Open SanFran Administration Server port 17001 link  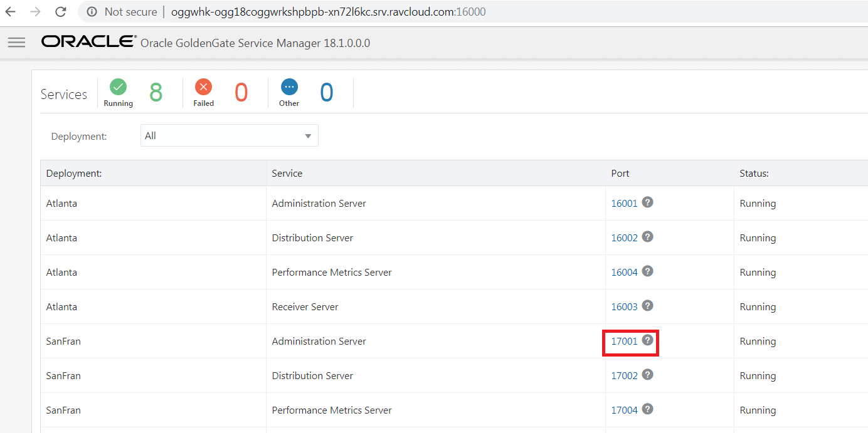624,342
